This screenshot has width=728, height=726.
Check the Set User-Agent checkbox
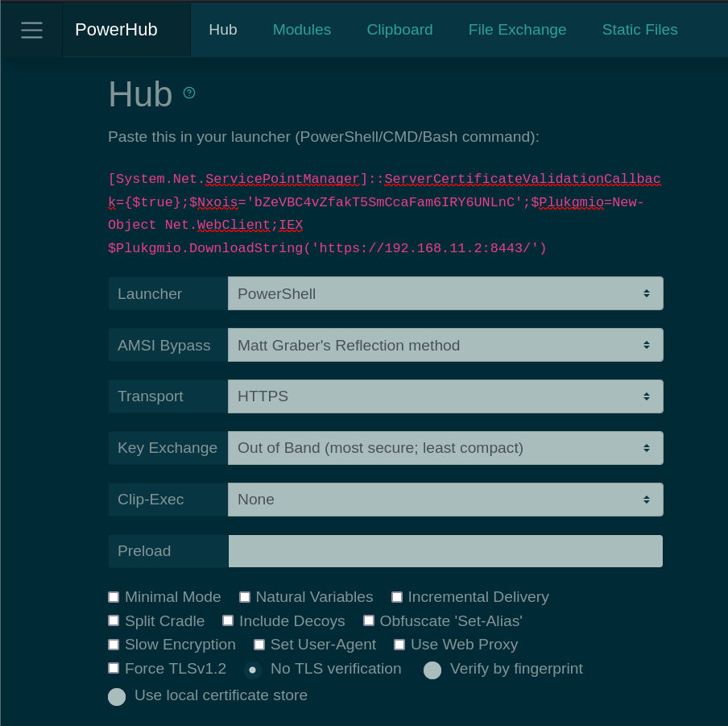click(259, 645)
